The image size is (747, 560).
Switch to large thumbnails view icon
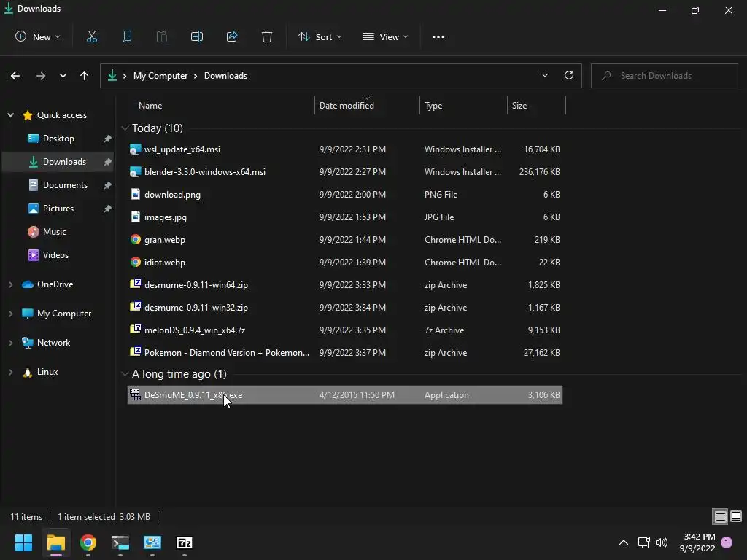pyautogui.click(x=736, y=516)
